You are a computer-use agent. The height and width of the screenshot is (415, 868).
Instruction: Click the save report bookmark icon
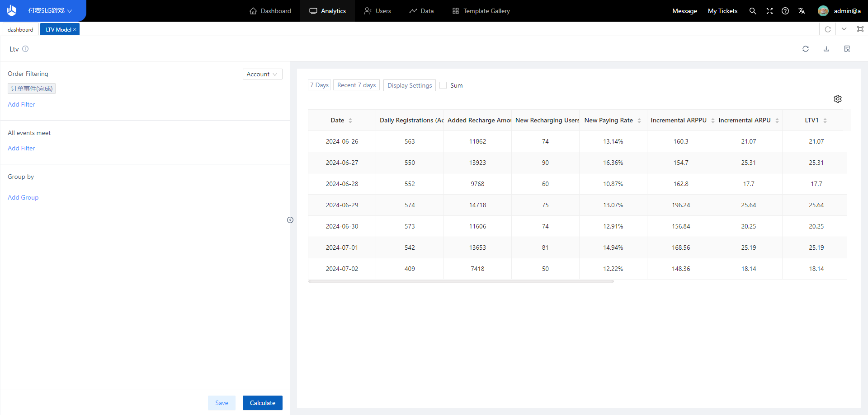point(847,49)
